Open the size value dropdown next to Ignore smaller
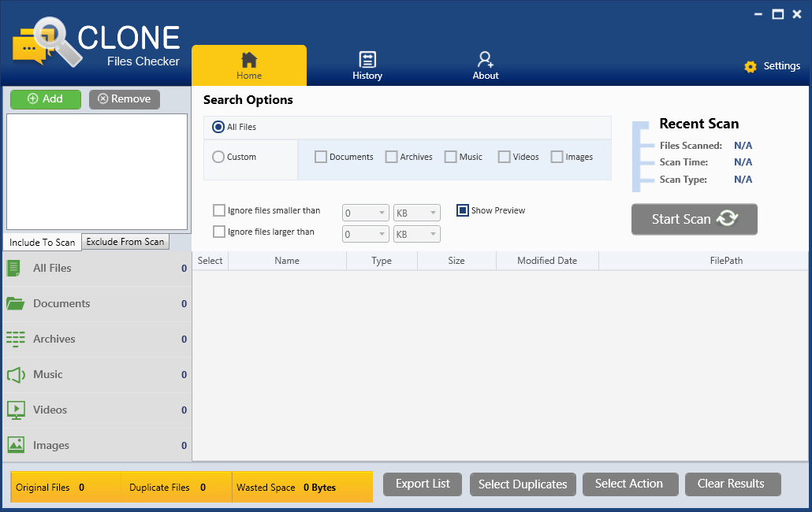This screenshot has width=812, height=512. tap(365, 212)
